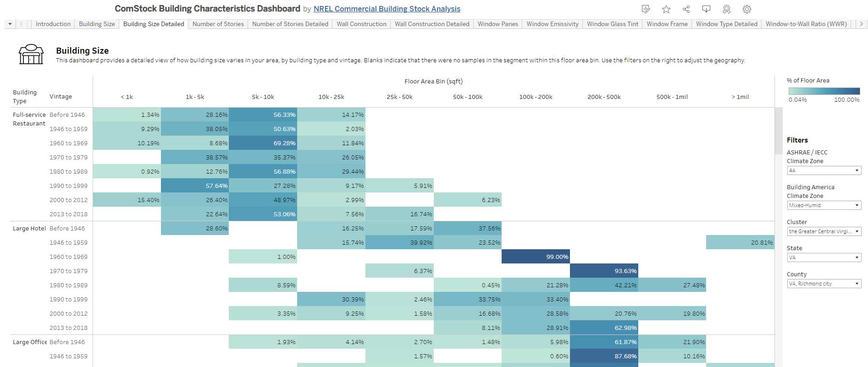Viewport: 868px width, 367px height.
Task: Click the edit visualization pencil icon
Action: point(646,9)
